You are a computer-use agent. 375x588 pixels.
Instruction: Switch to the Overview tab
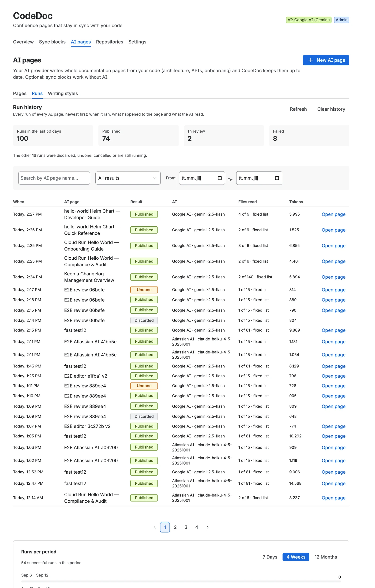pos(23,42)
